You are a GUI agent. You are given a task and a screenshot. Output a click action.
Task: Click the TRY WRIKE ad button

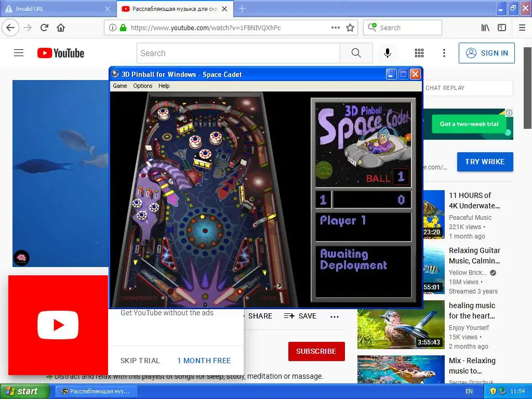point(485,162)
